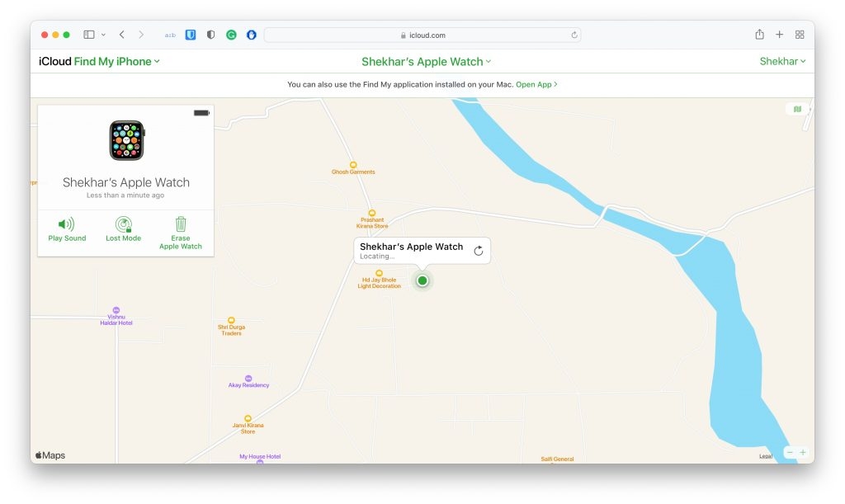Open the Shekhar's Apple Watch devices dropdown
Viewport: 845px width, 504px height.
427,62
